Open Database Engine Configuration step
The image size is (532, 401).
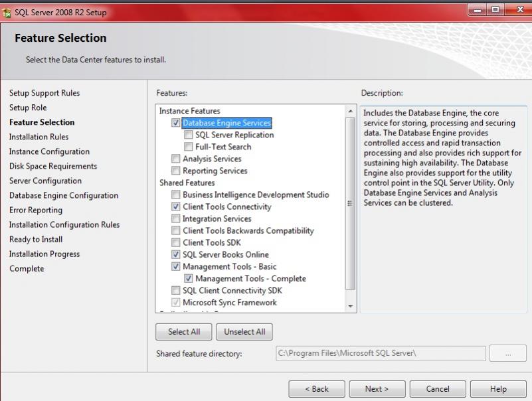point(64,195)
